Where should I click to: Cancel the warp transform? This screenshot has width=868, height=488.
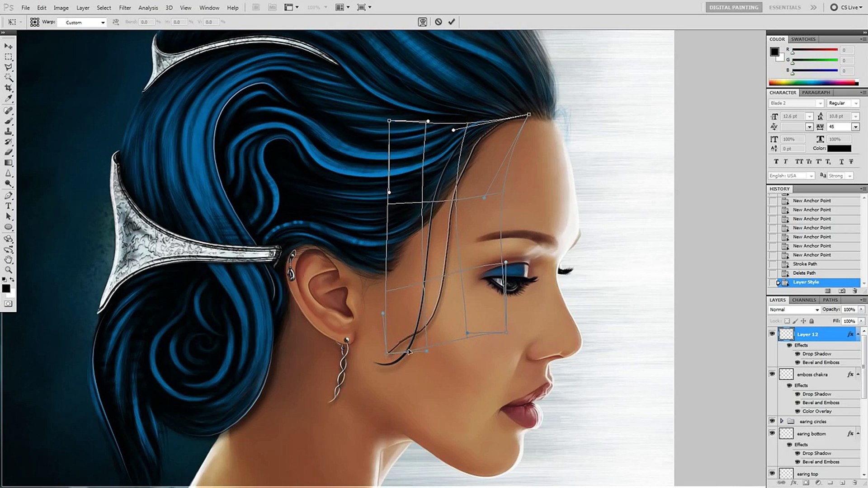click(438, 22)
